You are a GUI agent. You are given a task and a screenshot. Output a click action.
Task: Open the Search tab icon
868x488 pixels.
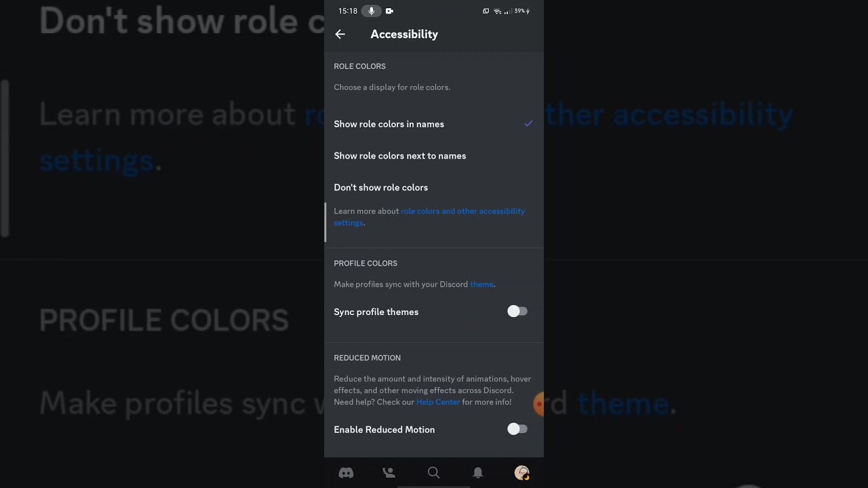coord(434,473)
